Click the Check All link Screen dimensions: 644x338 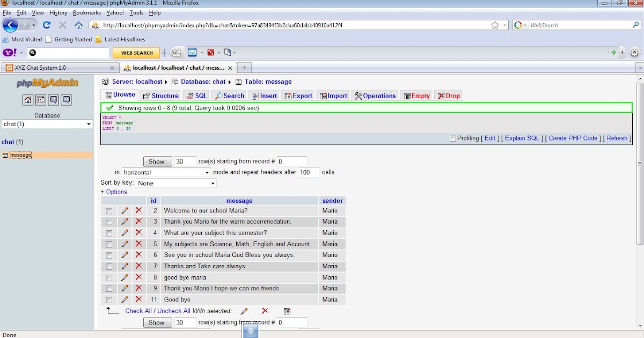(137, 311)
